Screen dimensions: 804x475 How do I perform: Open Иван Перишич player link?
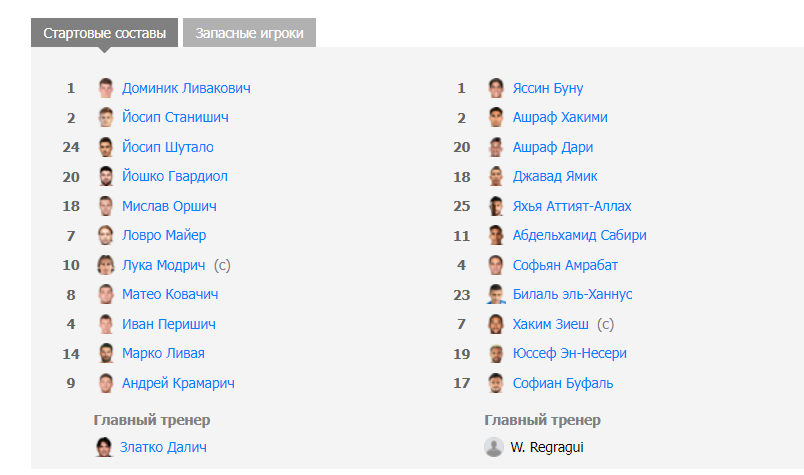point(169,324)
